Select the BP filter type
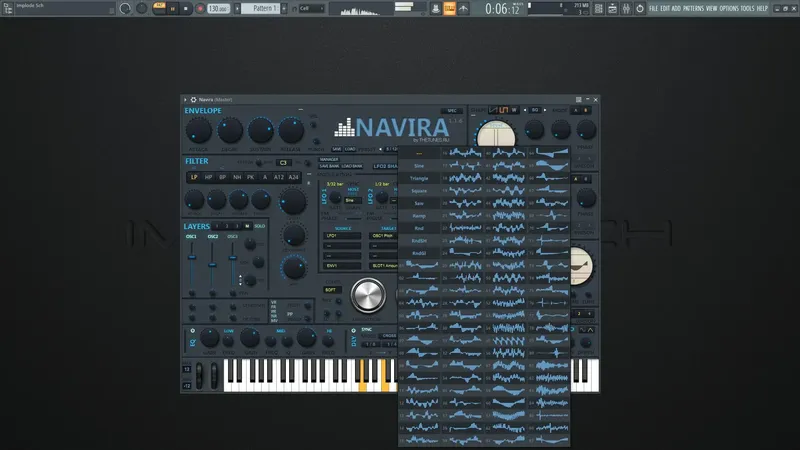800x450 pixels. point(222,177)
